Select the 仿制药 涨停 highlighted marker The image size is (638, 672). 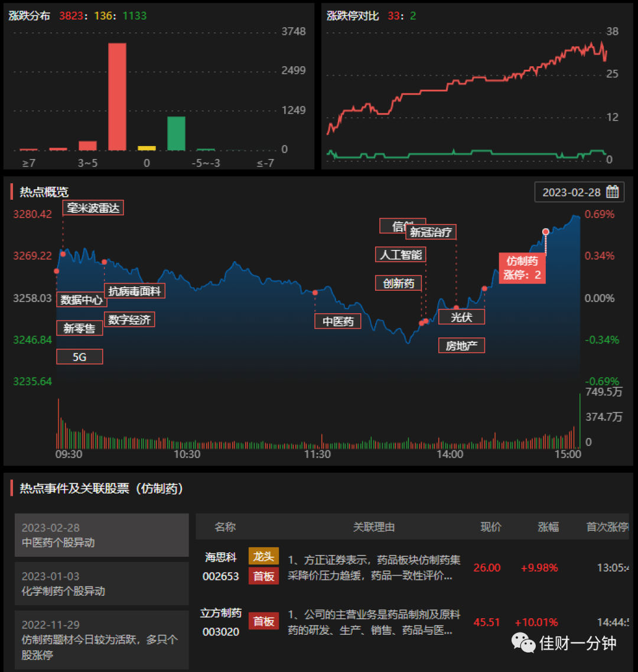point(522,268)
